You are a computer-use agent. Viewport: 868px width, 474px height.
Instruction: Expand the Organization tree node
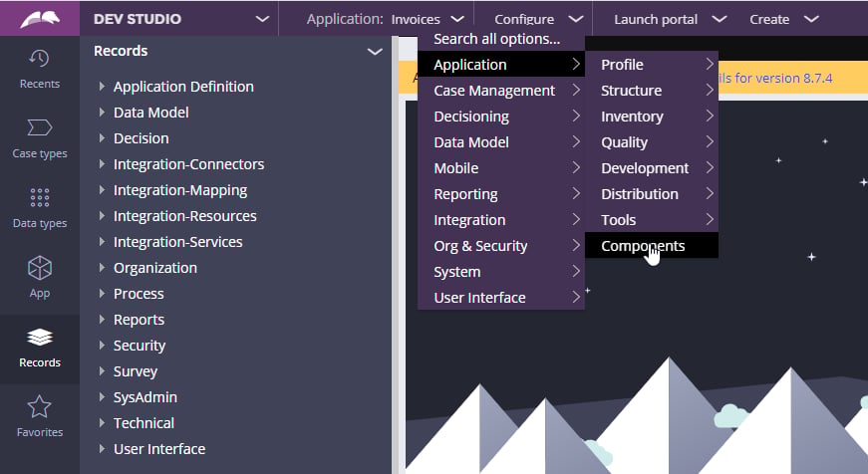pos(102,268)
